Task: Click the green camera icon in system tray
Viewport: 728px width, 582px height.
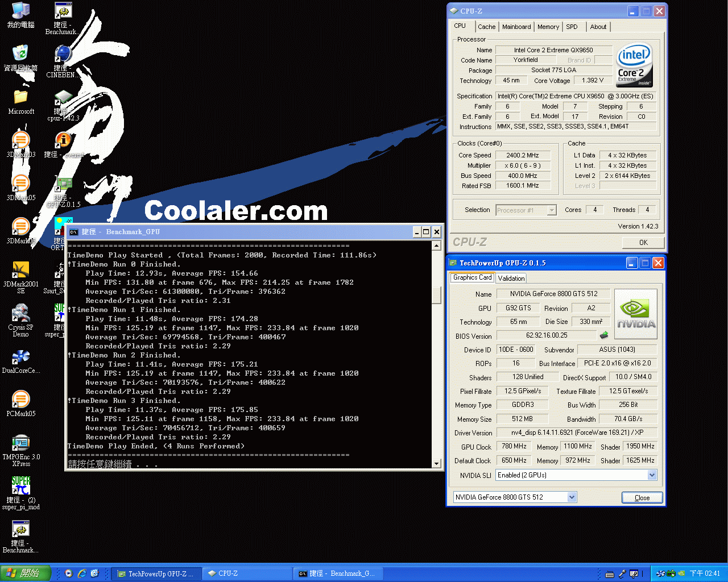Action: point(671,573)
